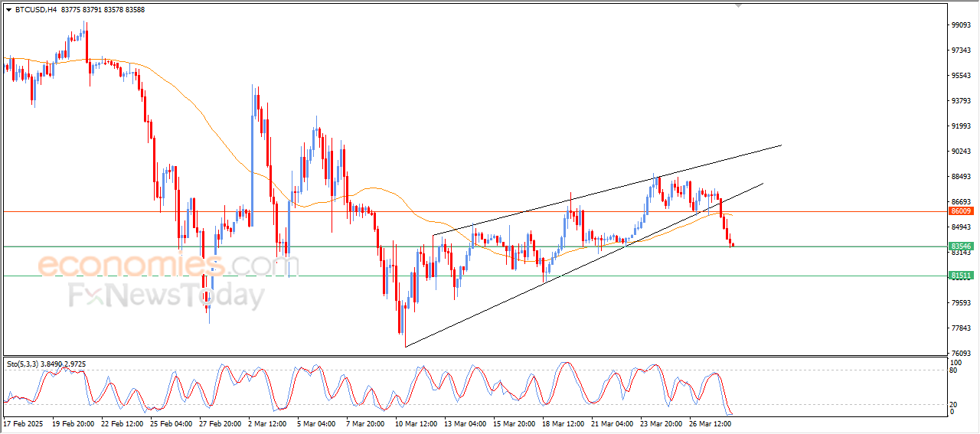The image size is (980, 434).
Task: Click the 13 Mar 04:00 time label
Action: (465, 423)
